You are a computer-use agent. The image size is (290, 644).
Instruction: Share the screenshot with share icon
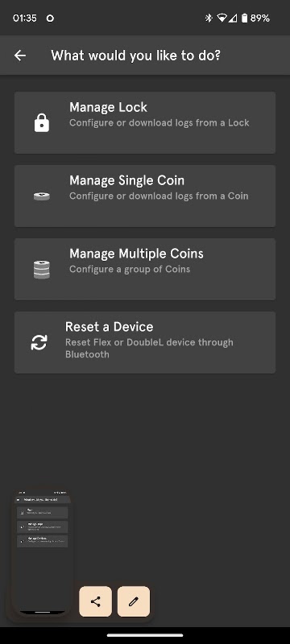pos(95,601)
